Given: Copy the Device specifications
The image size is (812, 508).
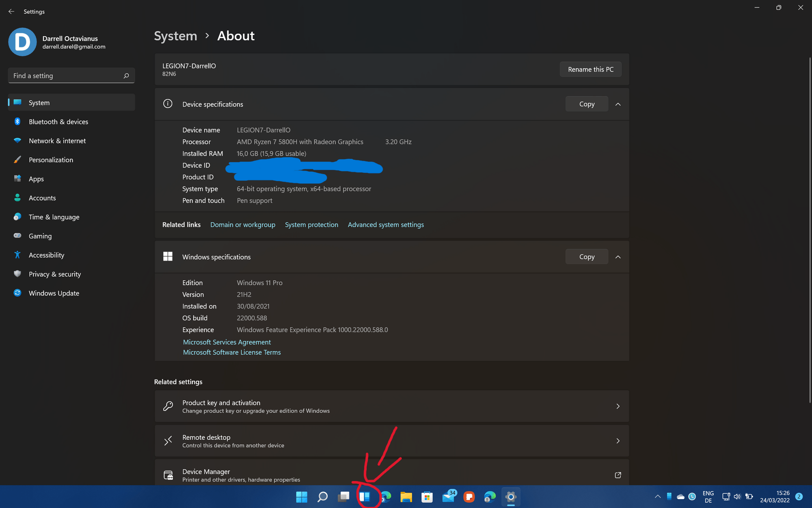Looking at the screenshot, I should [x=587, y=104].
